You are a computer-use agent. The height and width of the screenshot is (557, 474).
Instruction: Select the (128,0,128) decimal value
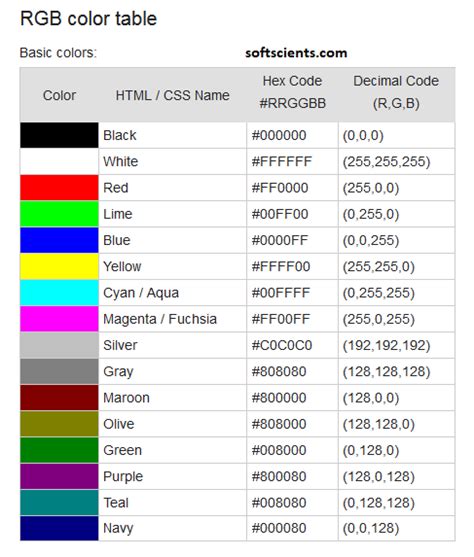tap(379, 477)
